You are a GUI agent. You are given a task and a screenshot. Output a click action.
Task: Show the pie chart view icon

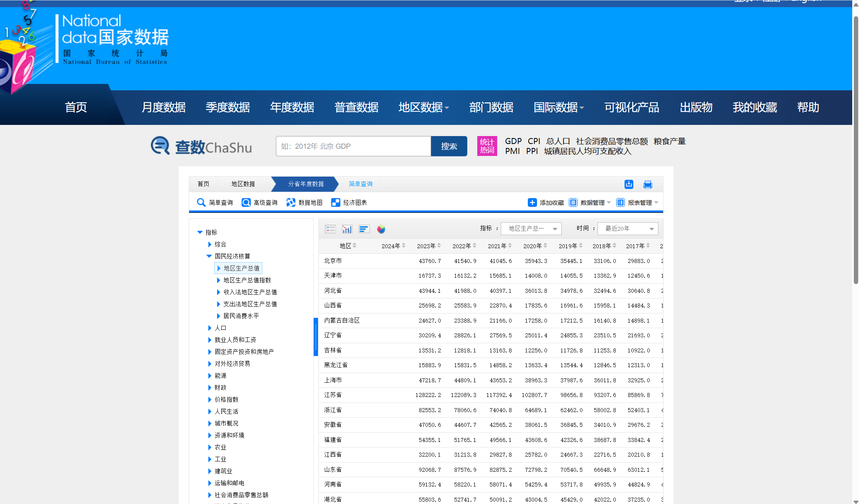click(381, 229)
